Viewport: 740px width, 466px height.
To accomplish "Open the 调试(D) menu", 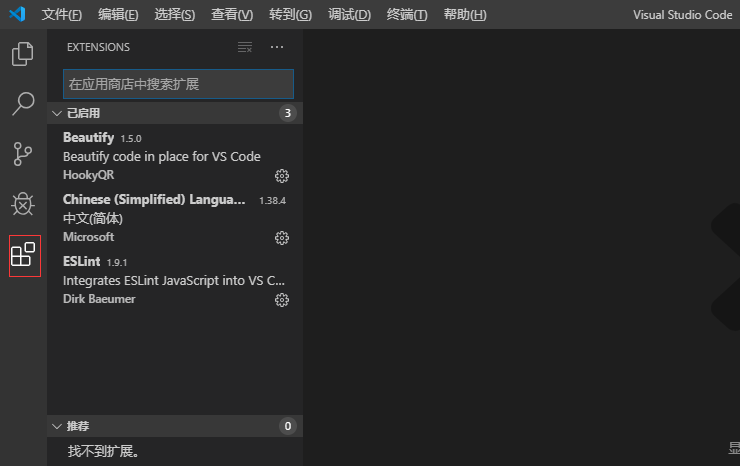I will 349,15.
